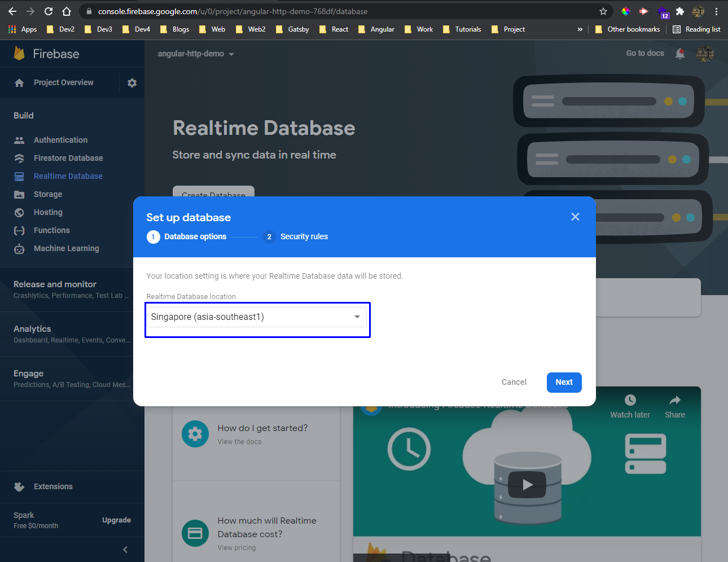Open Storage in the sidebar
The height and width of the screenshot is (562, 728).
(48, 194)
